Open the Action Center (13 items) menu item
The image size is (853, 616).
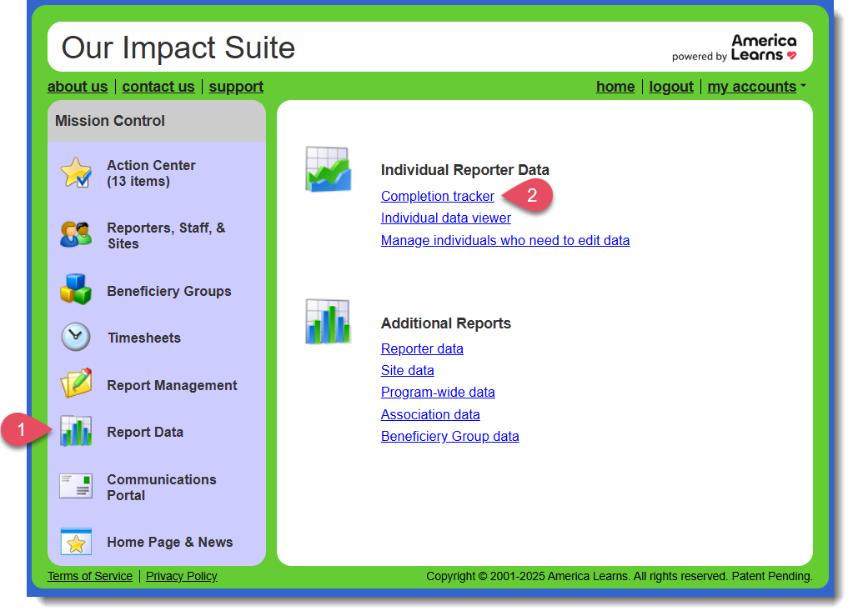(151, 173)
